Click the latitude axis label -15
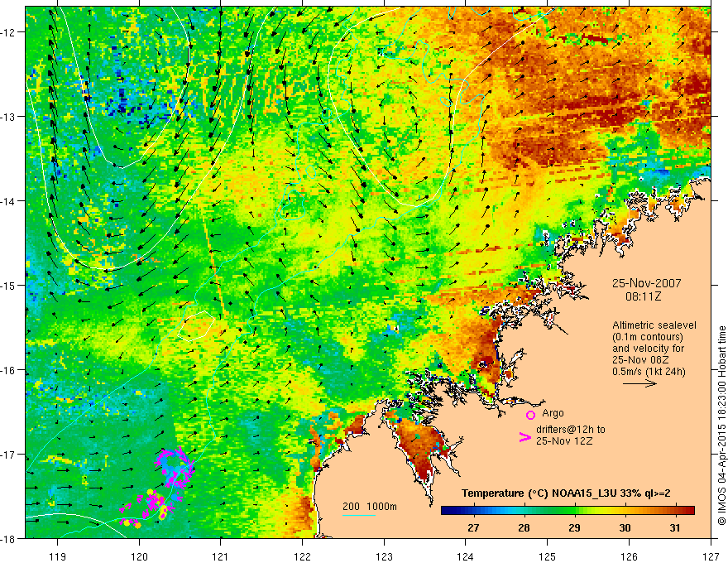 (9, 285)
